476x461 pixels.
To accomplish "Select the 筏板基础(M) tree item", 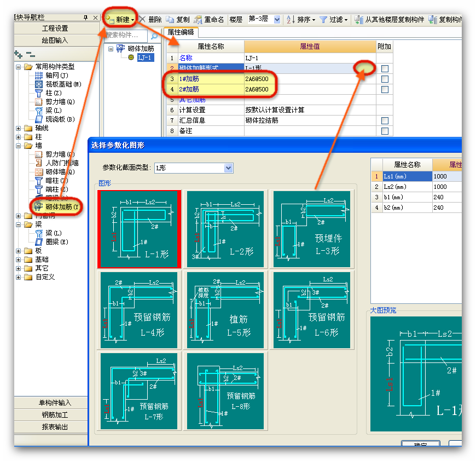I will [x=58, y=84].
